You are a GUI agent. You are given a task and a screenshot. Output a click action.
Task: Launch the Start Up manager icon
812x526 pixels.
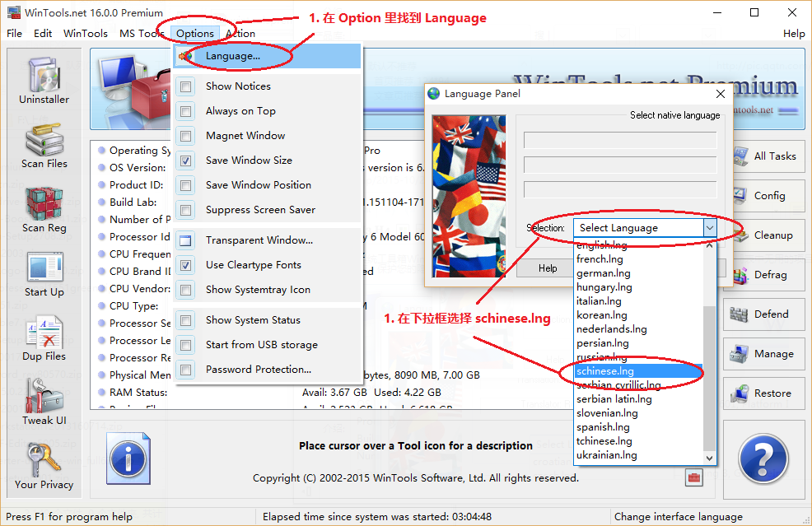(44, 274)
